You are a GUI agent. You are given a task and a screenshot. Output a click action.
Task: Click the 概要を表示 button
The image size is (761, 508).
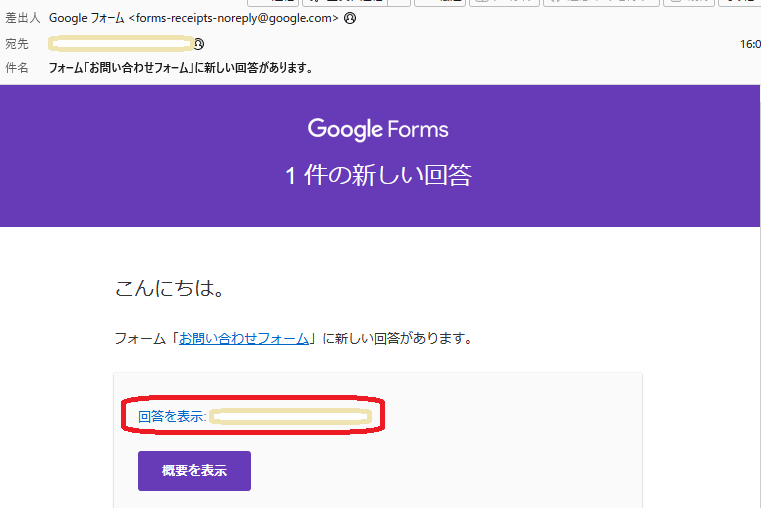[x=194, y=471]
